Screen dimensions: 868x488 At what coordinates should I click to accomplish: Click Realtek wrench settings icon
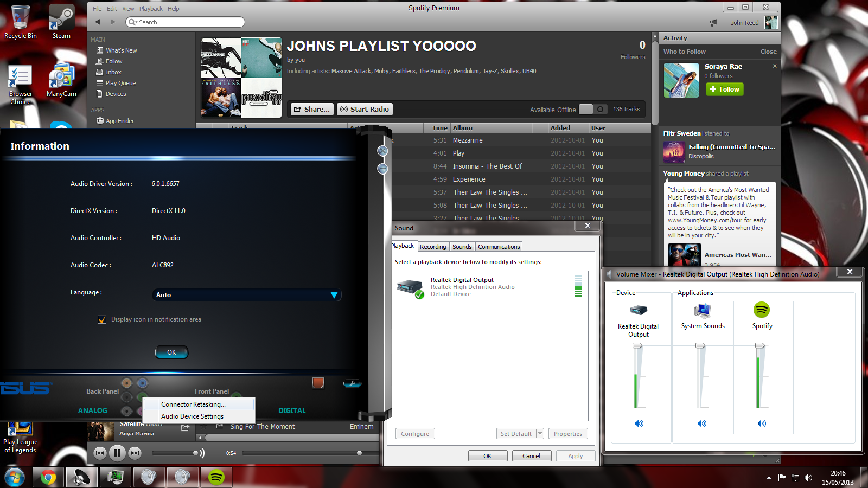point(352,383)
